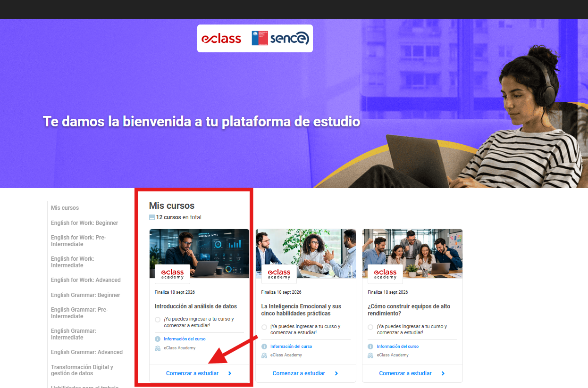
Task: Click the academy icon under La Inteligencia Emocional
Action: tap(264, 355)
